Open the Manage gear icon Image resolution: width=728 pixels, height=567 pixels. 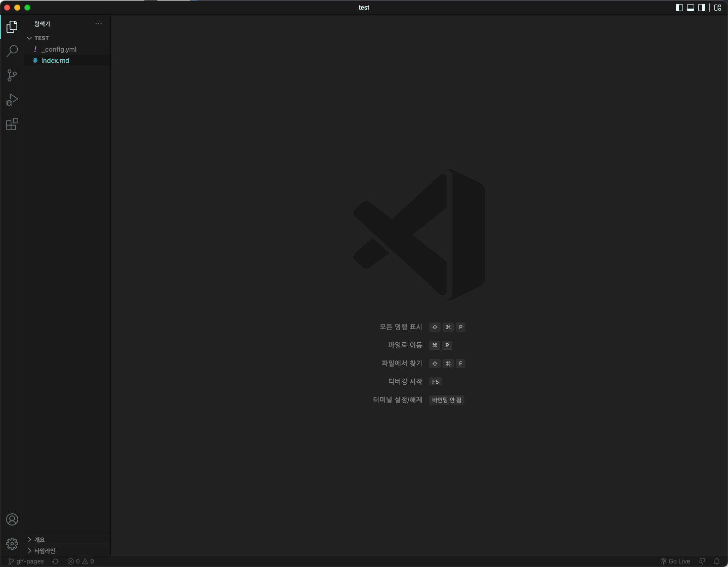tap(12, 544)
